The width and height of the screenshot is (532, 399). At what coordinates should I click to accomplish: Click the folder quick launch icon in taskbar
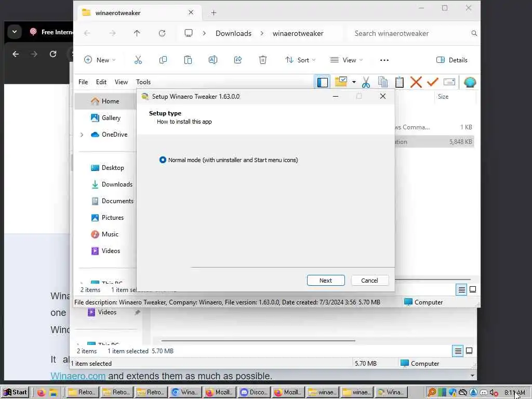tap(54, 393)
